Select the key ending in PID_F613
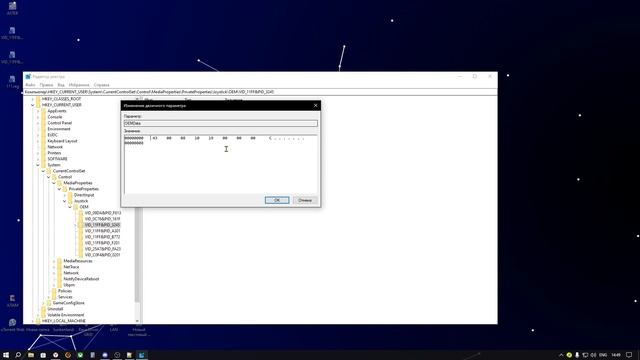The height and width of the screenshot is (360, 640). coord(102,213)
